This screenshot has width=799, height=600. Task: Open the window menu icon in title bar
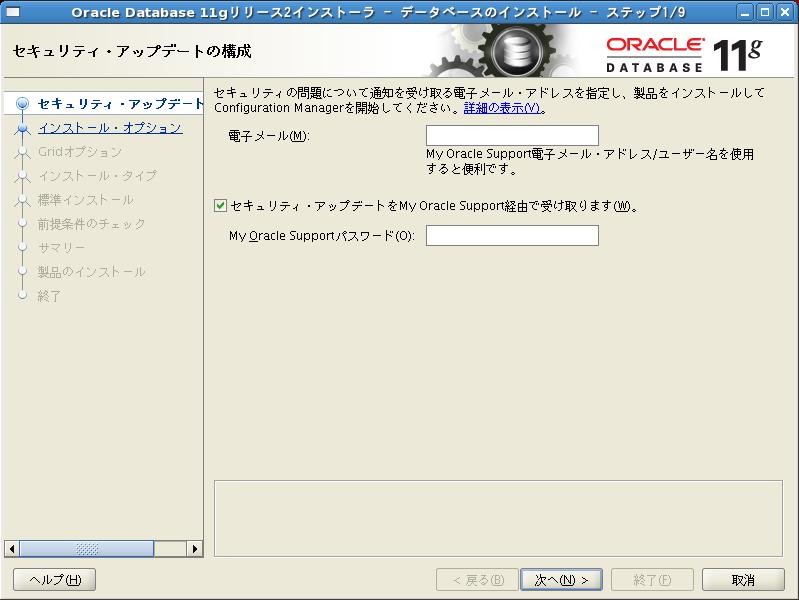click(13, 12)
